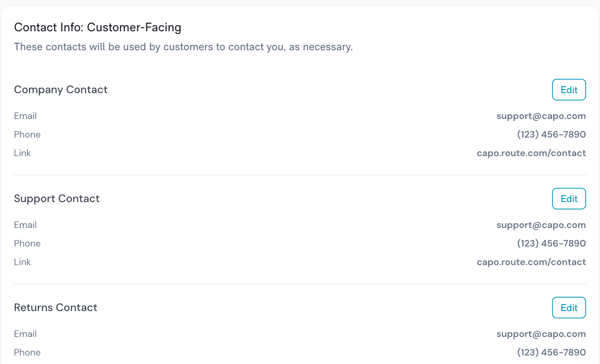600x364 pixels.
Task: Click the Company Contact section title
Action: click(x=61, y=90)
